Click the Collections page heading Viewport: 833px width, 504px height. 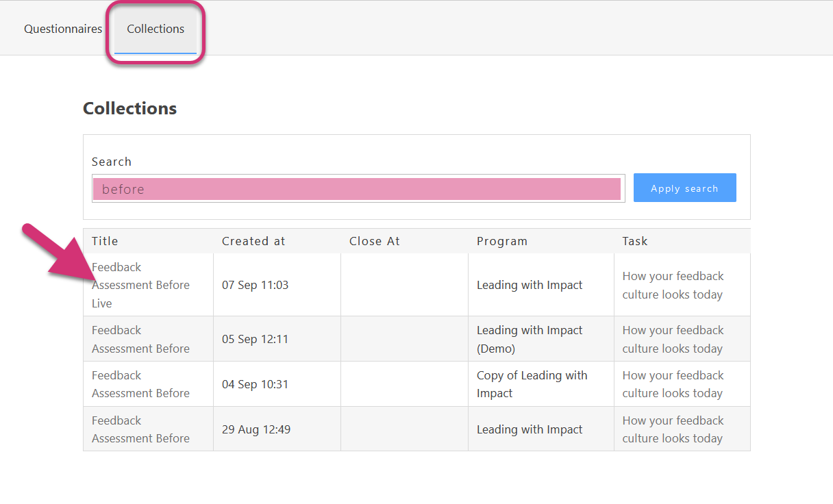pyautogui.click(x=129, y=108)
